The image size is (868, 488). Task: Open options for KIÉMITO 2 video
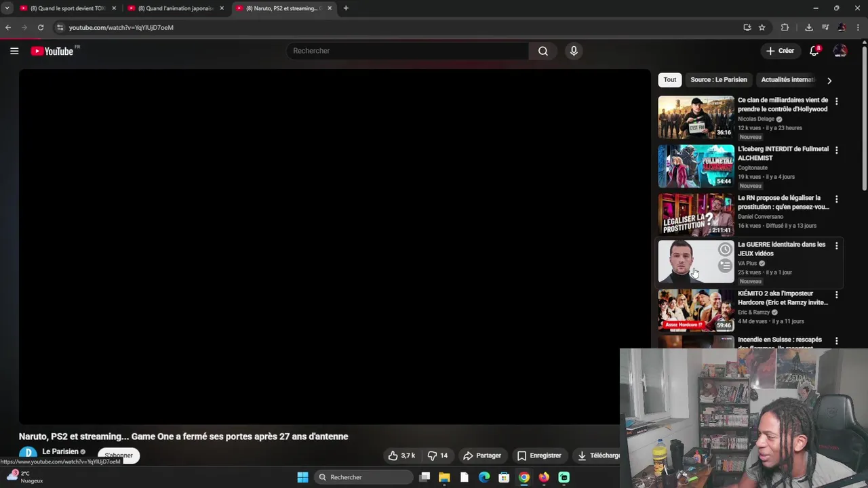coord(836,295)
